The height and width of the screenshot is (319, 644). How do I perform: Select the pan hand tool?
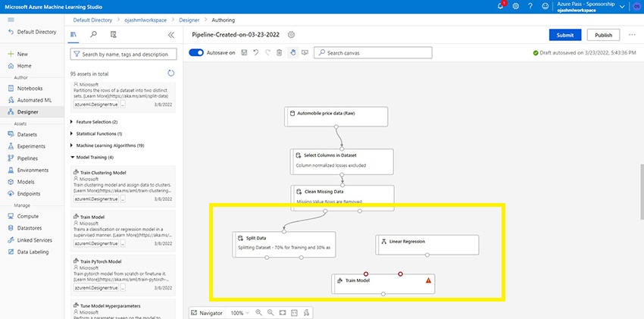click(x=292, y=52)
